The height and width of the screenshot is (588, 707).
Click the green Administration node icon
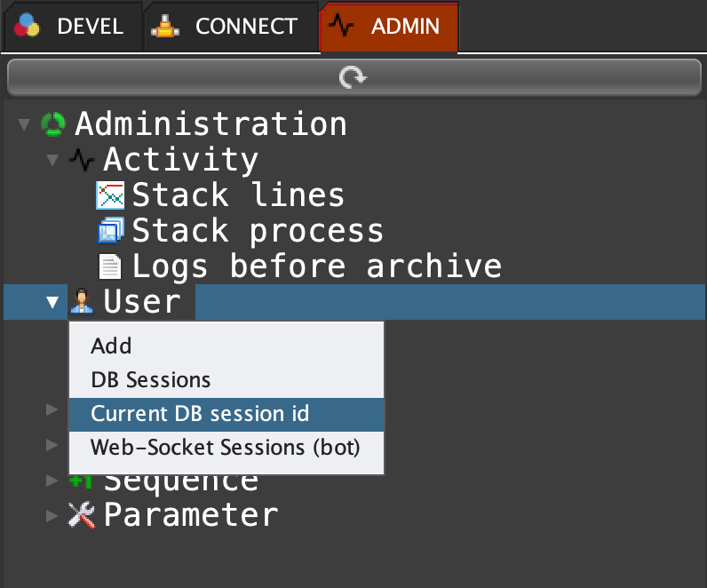click(x=53, y=123)
